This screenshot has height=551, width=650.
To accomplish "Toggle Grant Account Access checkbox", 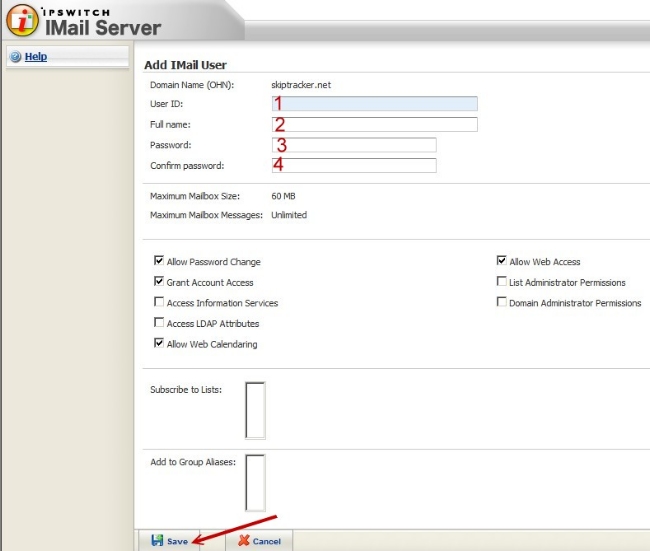I will pos(159,283).
